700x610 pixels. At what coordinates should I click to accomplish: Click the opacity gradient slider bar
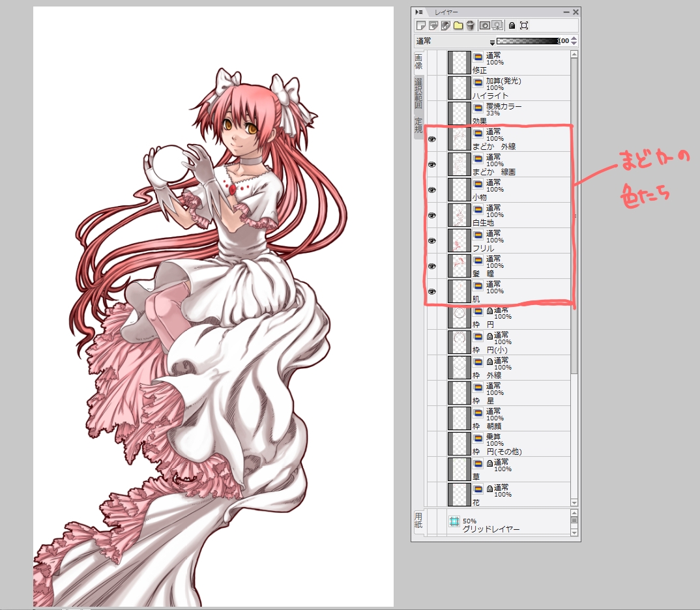527,41
